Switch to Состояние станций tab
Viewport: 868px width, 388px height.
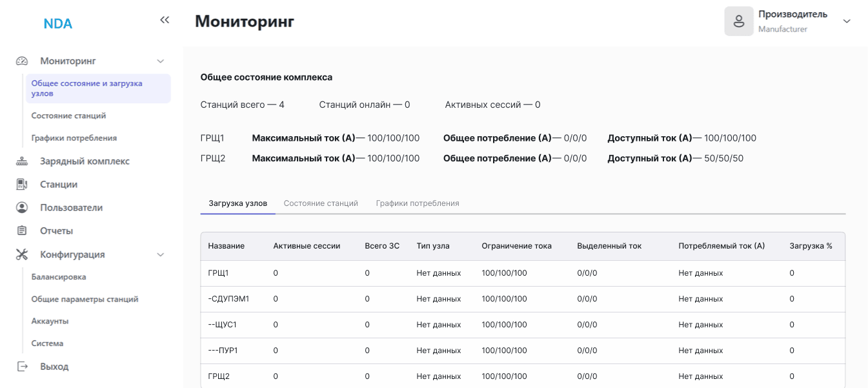pyautogui.click(x=321, y=203)
